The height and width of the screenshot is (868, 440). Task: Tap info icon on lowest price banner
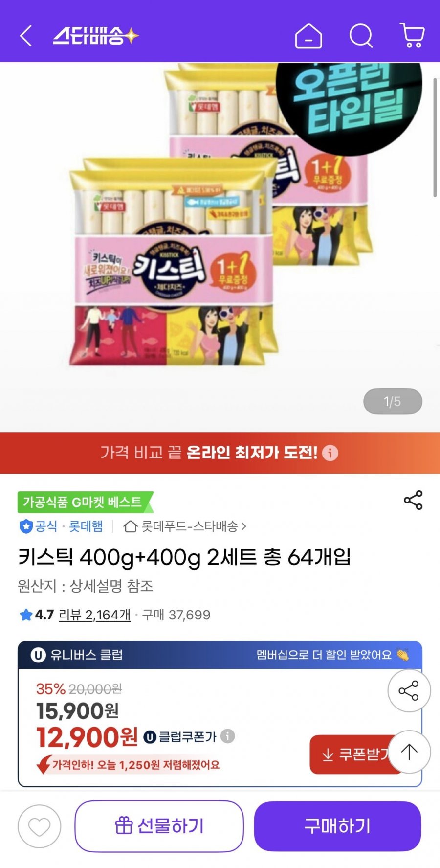click(x=330, y=453)
